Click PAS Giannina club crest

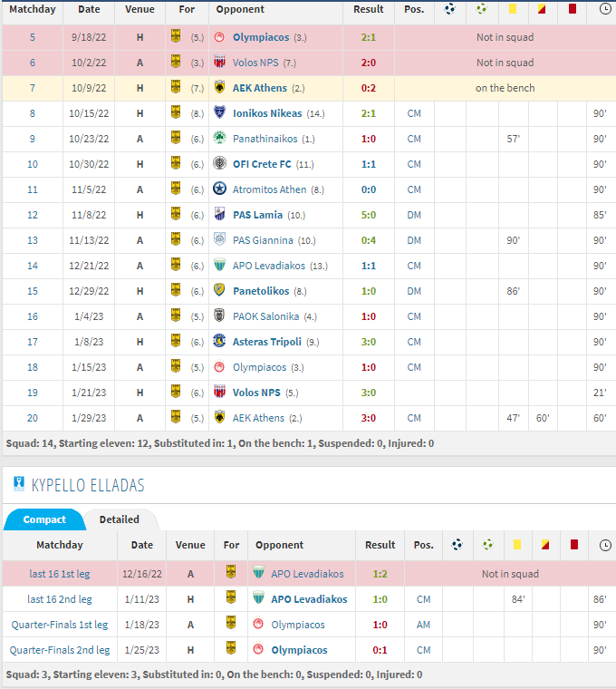[219, 239]
